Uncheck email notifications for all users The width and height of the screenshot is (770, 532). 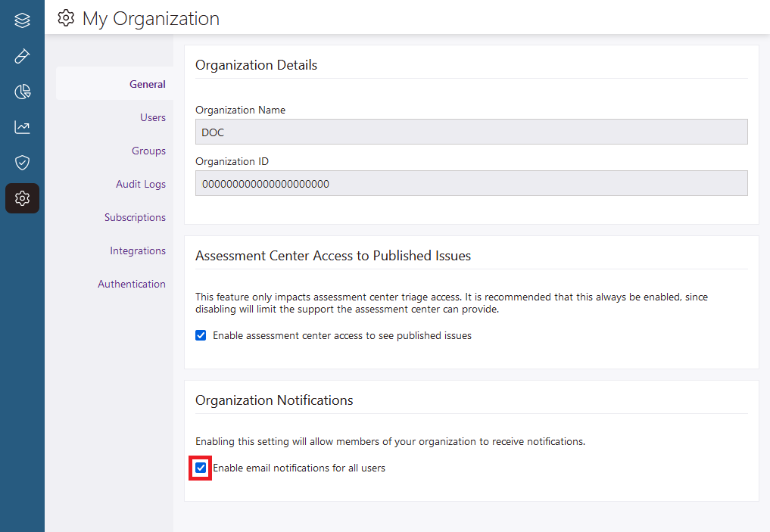(x=200, y=468)
